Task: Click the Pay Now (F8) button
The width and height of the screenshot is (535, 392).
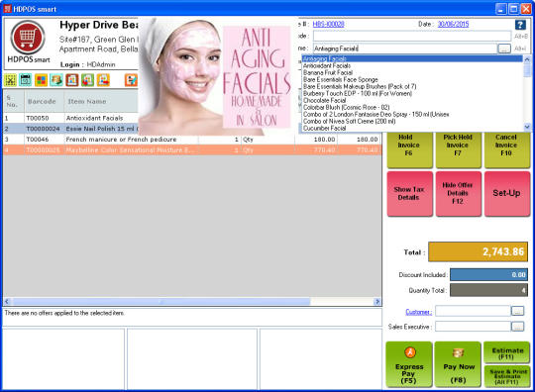Action: tap(458, 364)
